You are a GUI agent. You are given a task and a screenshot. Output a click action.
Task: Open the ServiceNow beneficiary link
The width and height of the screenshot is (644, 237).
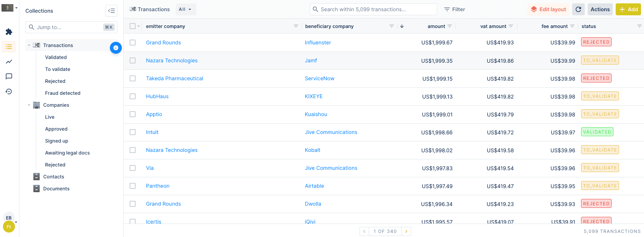point(320,78)
